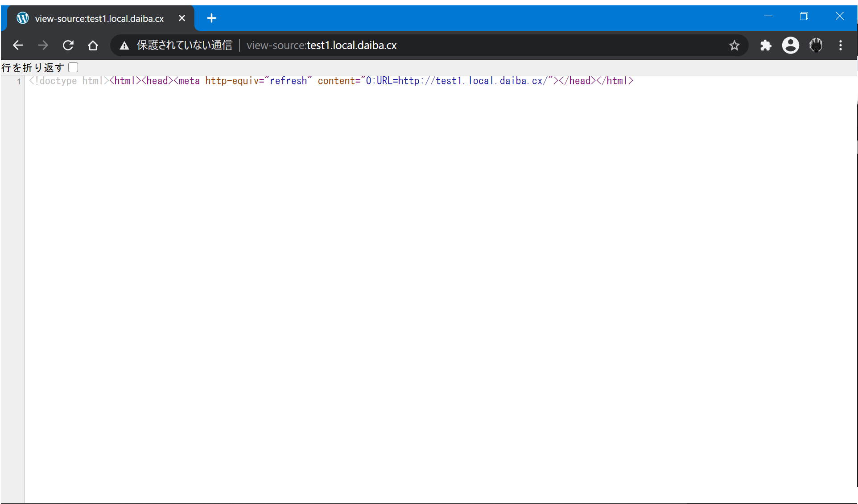Click the WordPress favicon on the tab

(x=23, y=18)
